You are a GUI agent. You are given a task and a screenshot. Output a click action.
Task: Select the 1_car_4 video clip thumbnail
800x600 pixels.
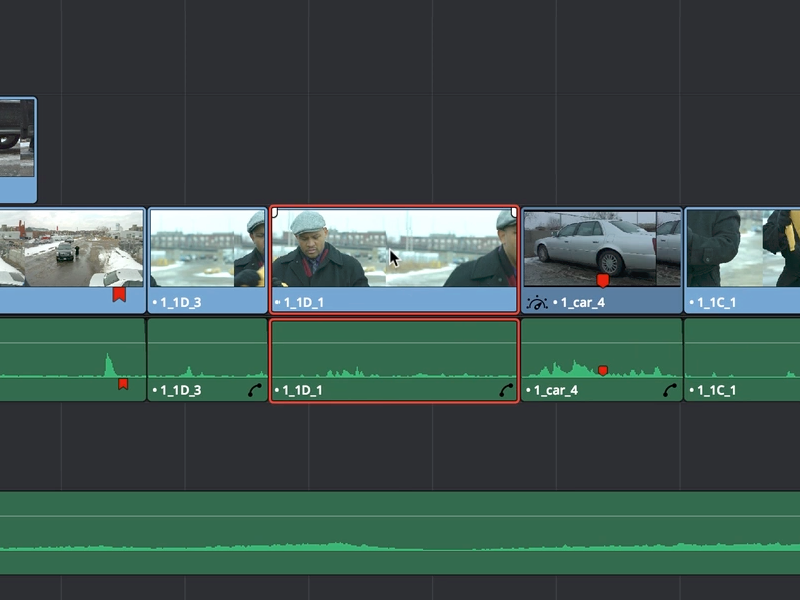[x=602, y=248]
